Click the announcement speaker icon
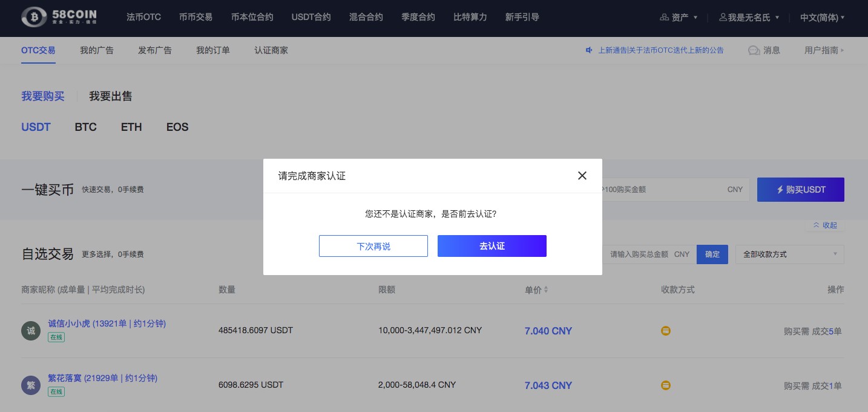Image resolution: width=868 pixels, height=412 pixels. pyautogui.click(x=589, y=50)
